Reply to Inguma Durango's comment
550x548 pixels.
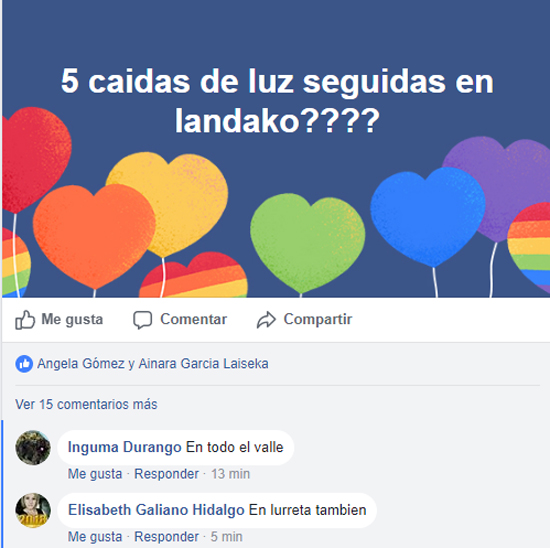(167, 474)
